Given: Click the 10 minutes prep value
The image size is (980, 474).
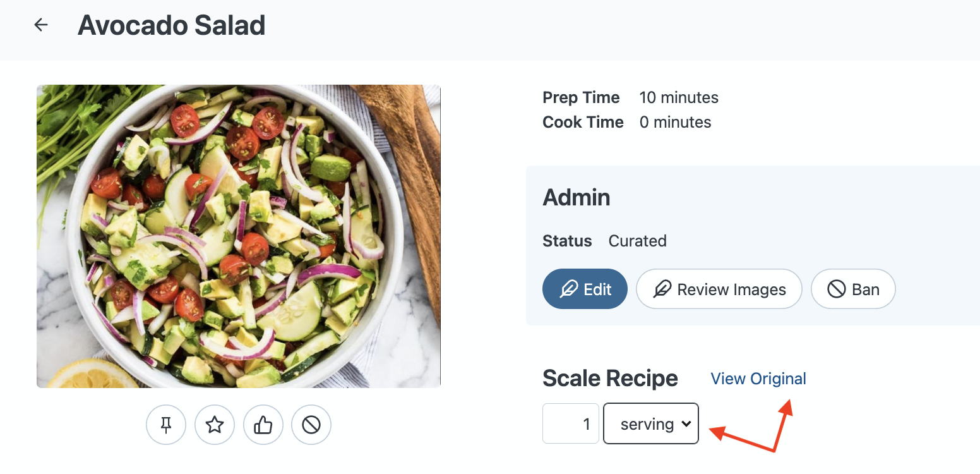Looking at the screenshot, I should coord(679,98).
